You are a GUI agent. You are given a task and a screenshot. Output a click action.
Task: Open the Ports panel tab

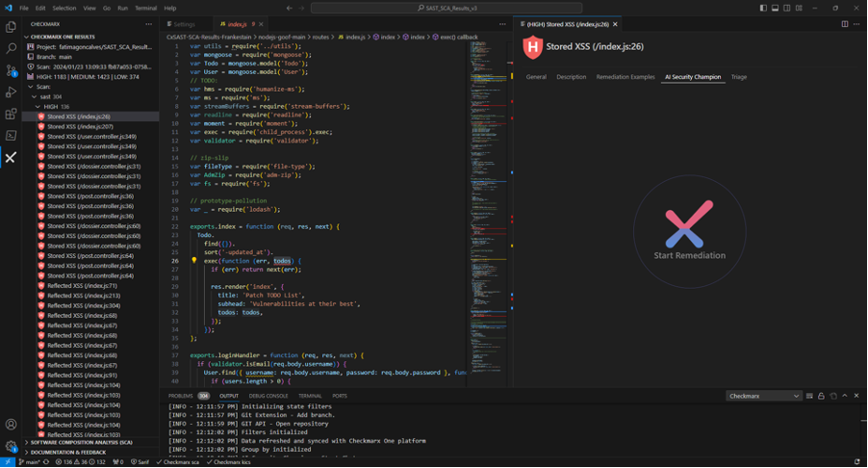pos(340,396)
